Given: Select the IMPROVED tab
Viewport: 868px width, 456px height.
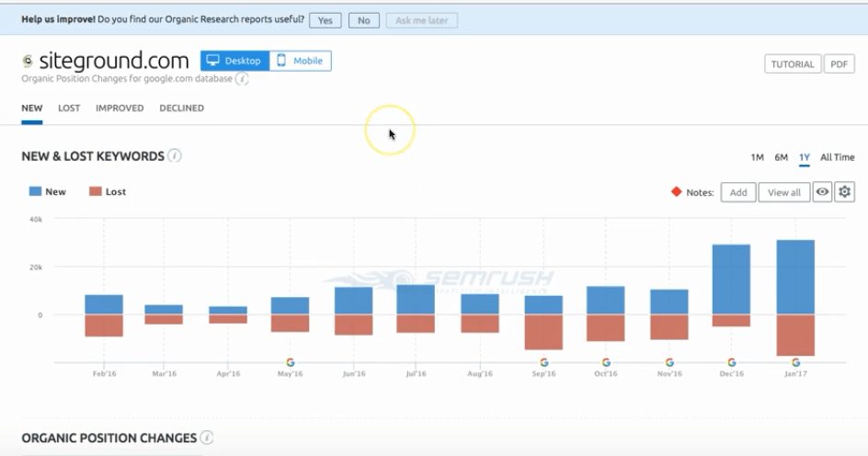Looking at the screenshot, I should pyautogui.click(x=120, y=108).
